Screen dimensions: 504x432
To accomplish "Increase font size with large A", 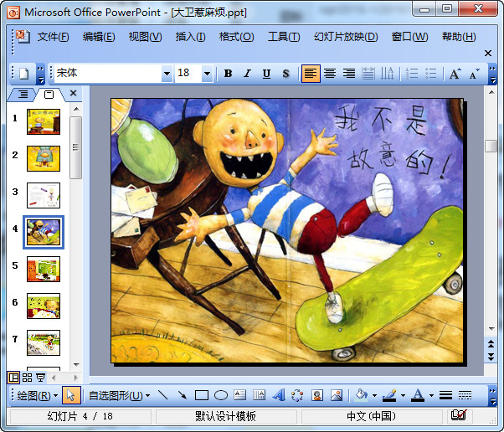I will [x=455, y=74].
